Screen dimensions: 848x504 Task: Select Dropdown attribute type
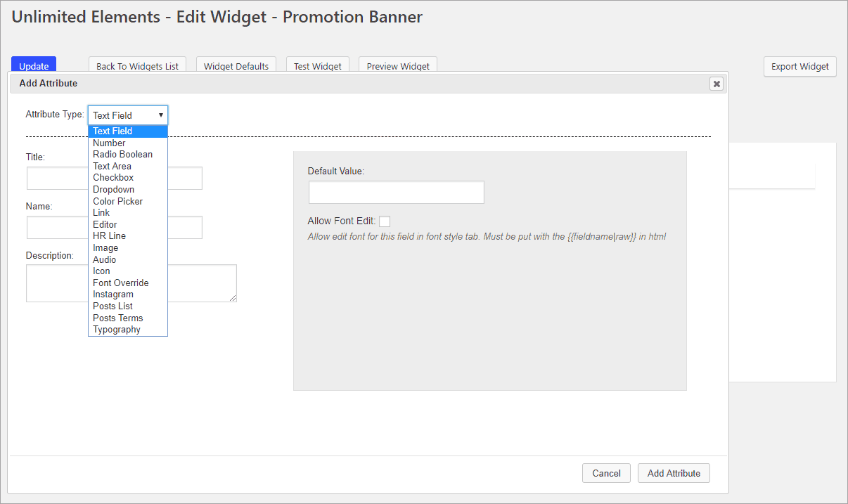click(128, 189)
